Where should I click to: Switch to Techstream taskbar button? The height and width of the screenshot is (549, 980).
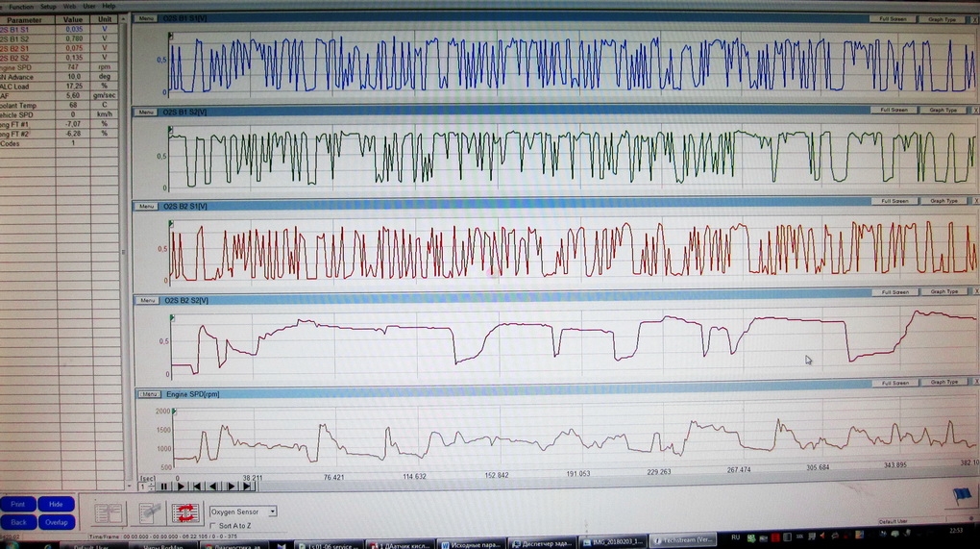click(x=682, y=540)
